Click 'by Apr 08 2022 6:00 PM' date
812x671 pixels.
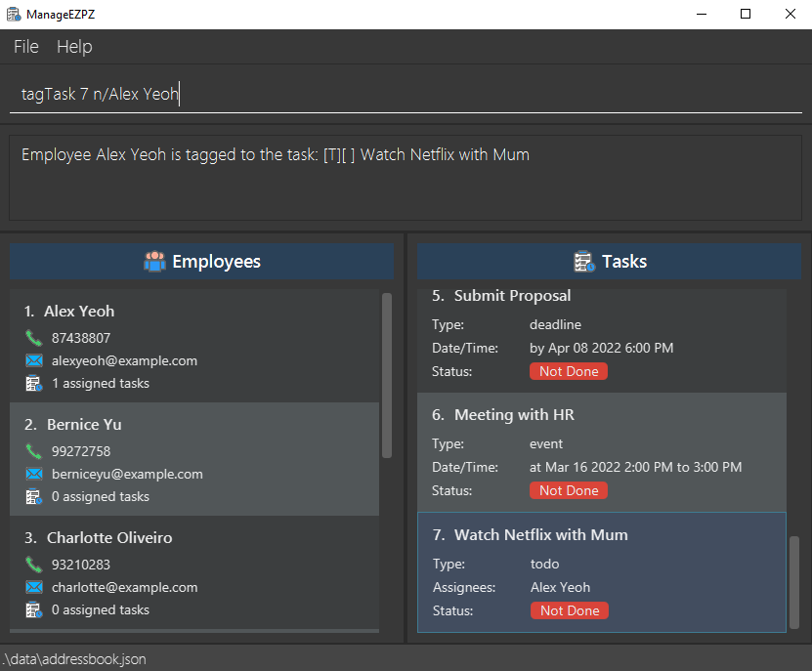click(x=601, y=348)
